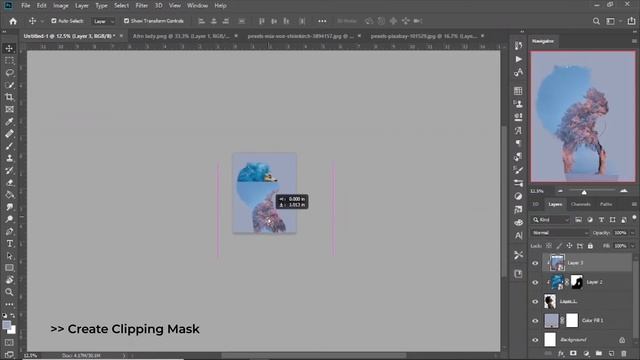The width and height of the screenshot is (640, 360).
Task: Open the Filter menu
Action: pos(142,6)
